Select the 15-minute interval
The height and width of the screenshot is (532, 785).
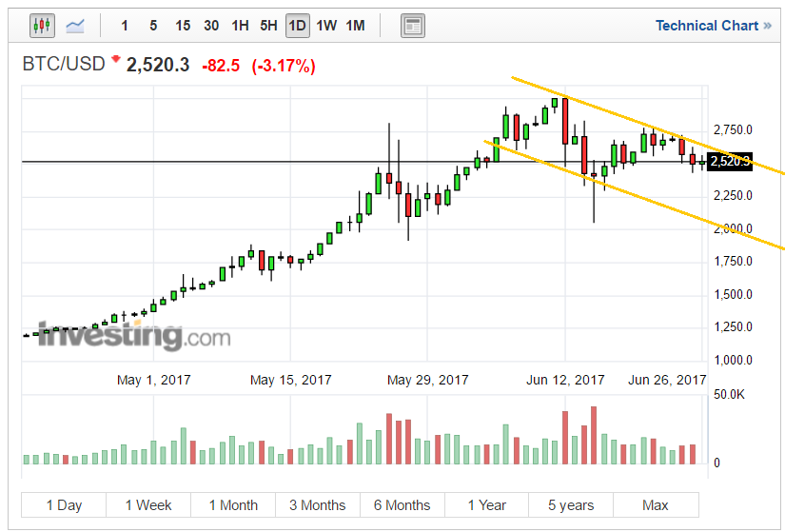183,26
